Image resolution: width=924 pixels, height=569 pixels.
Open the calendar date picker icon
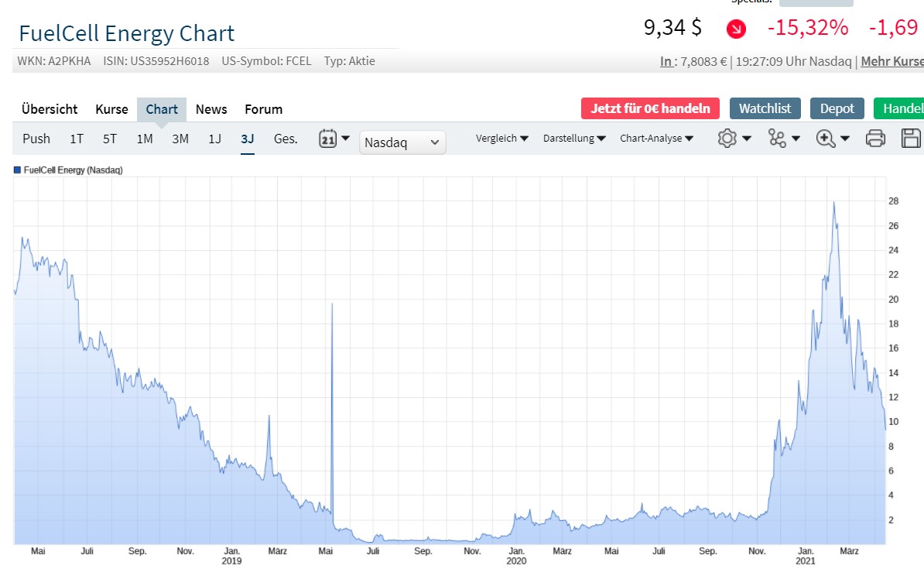[327, 139]
